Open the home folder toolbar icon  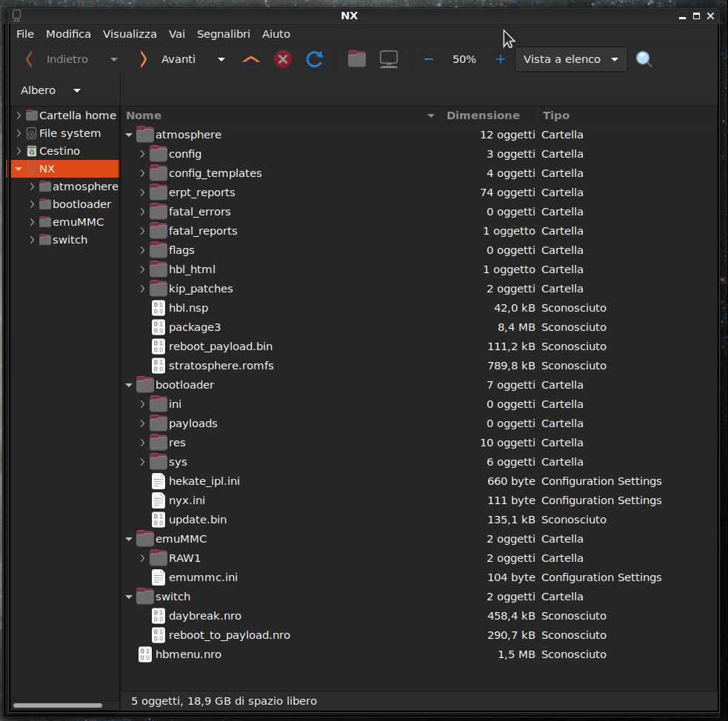click(357, 59)
